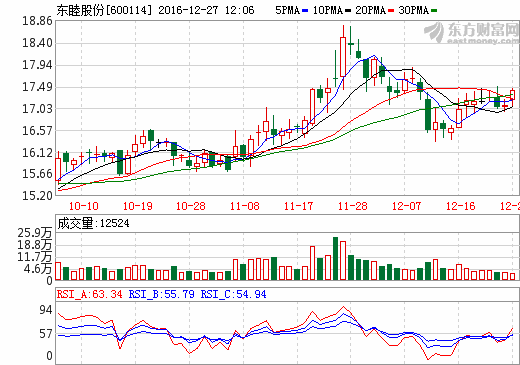Click the 20PMA red legend swatch

click(391, 11)
